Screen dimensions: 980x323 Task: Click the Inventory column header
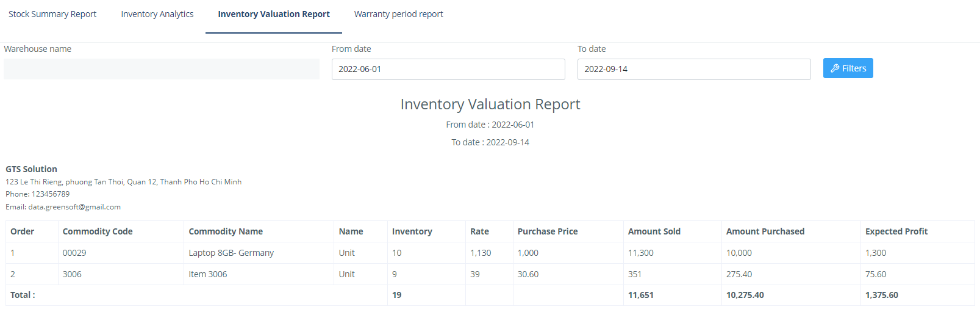pyautogui.click(x=412, y=231)
